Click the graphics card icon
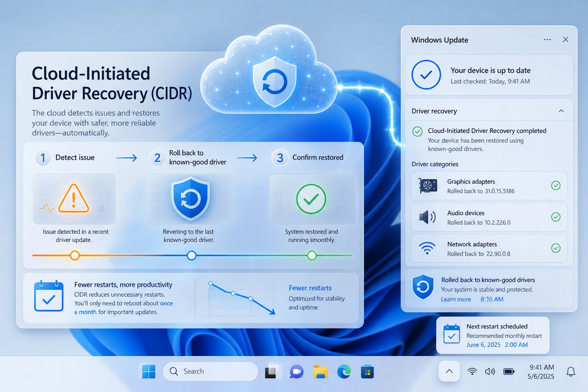This screenshot has height=392, width=588. (x=427, y=186)
